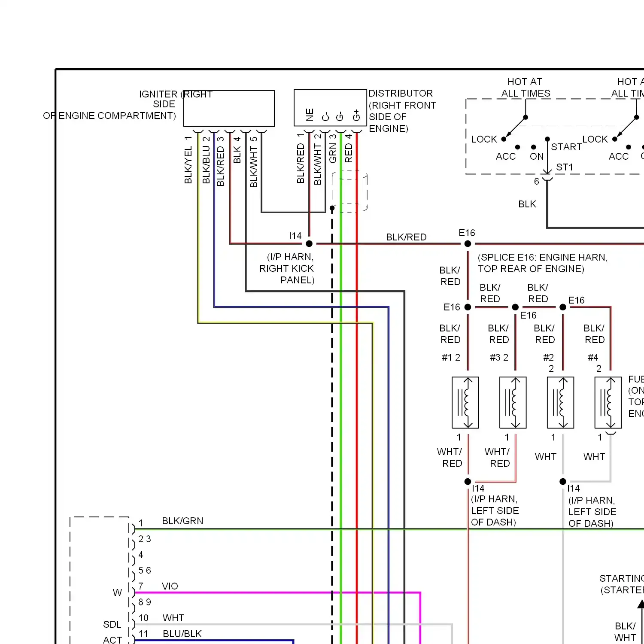Click the 'WHT/RED' label under injector #3

pyautogui.click(x=497, y=457)
